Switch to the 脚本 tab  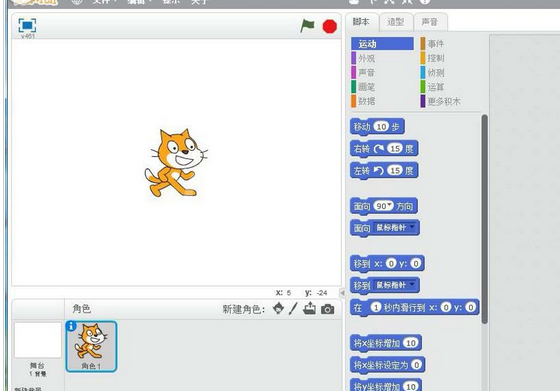click(x=361, y=22)
